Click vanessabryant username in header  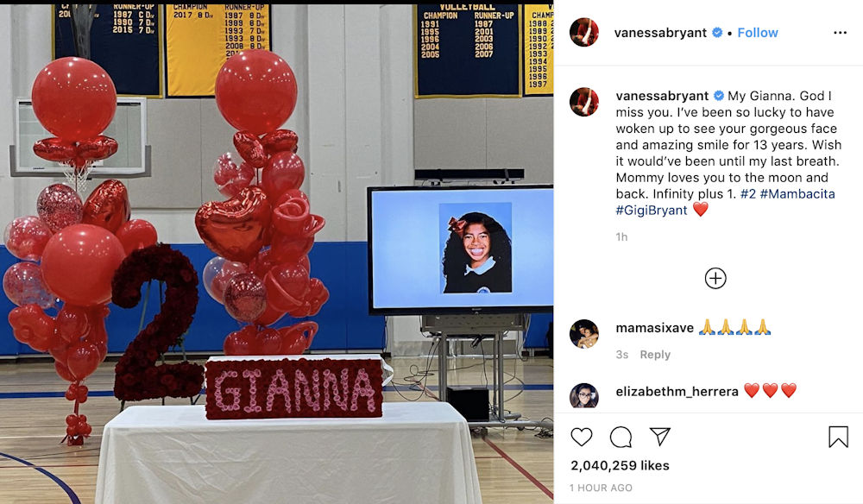660,33
